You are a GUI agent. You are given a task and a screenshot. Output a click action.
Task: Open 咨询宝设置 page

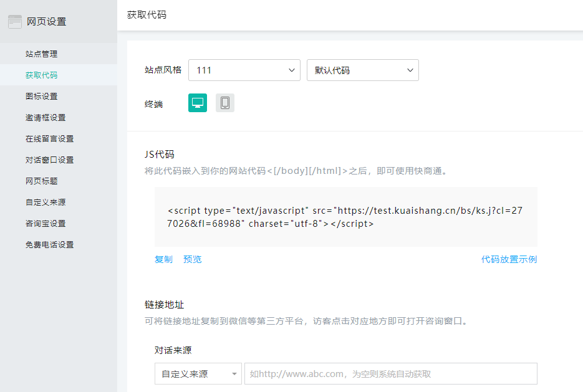pyautogui.click(x=46, y=224)
